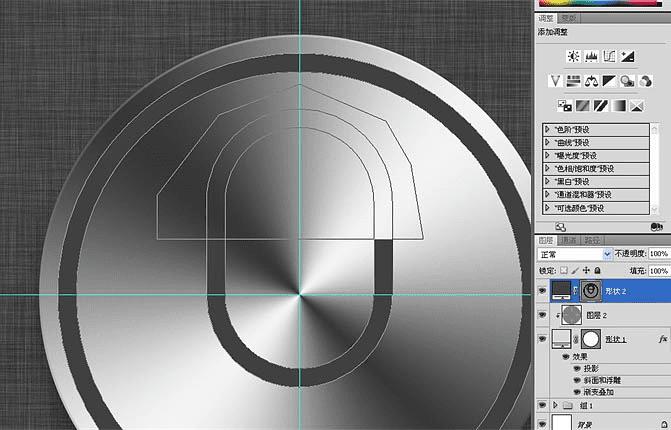671x430 pixels.
Task: Hide the 形状 2 layer
Action: [542, 291]
